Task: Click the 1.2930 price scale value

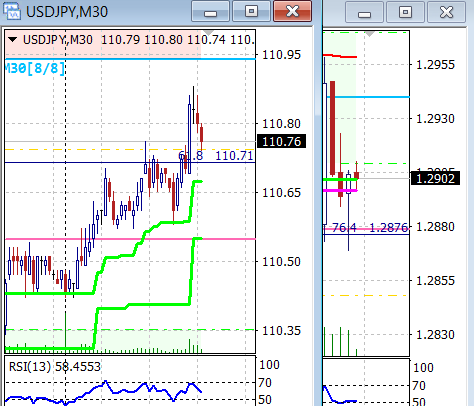Action: (x=435, y=119)
